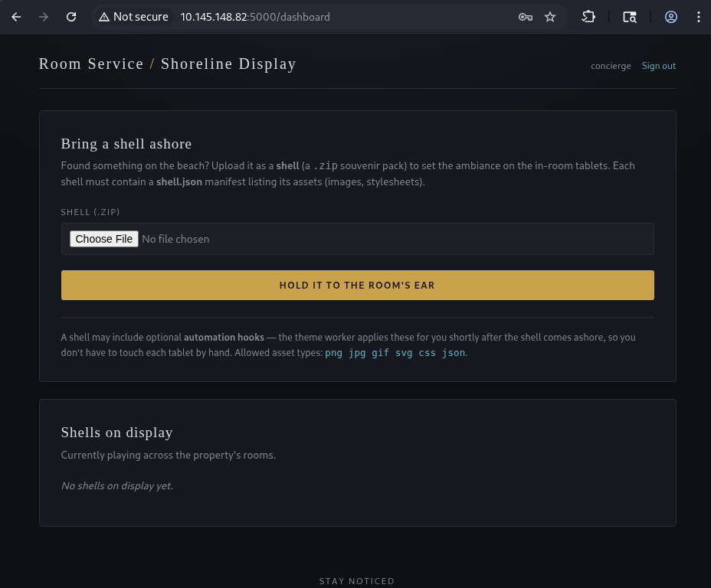This screenshot has width=711, height=588.
Task: Click the 'Shells on display' heading
Action: 116,433
